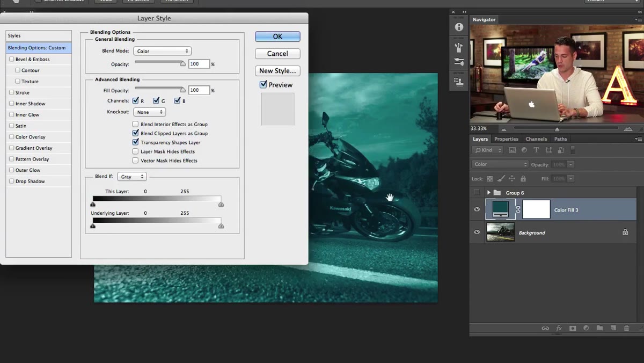The image size is (644, 363).
Task: Check Blend Interior Effects as Group
Action: click(x=135, y=124)
